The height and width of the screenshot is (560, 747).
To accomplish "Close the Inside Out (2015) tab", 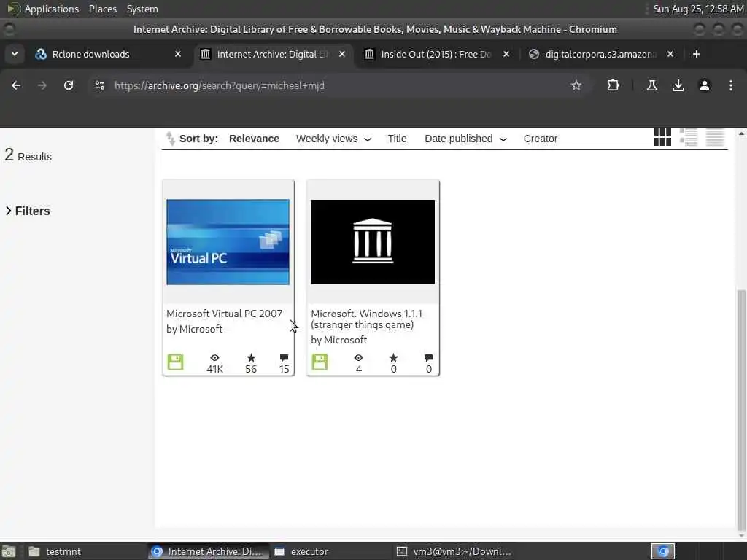I will click(x=506, y=54).
